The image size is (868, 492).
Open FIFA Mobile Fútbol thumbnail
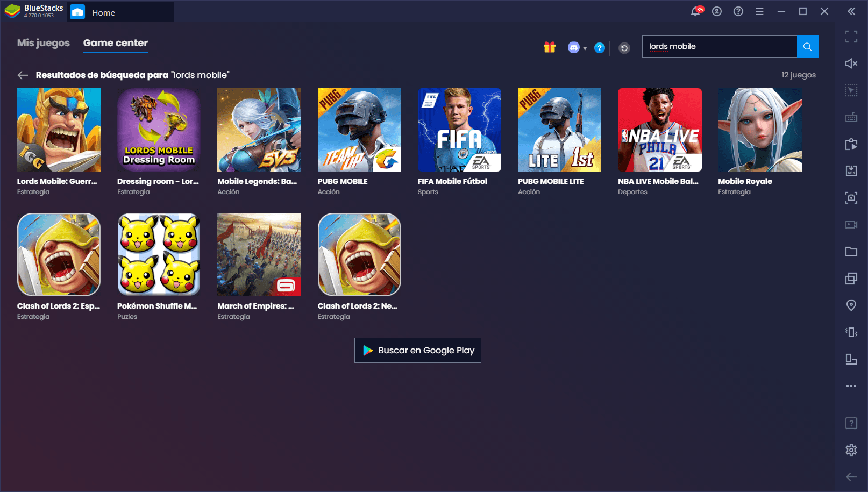[x=459, y=130]
